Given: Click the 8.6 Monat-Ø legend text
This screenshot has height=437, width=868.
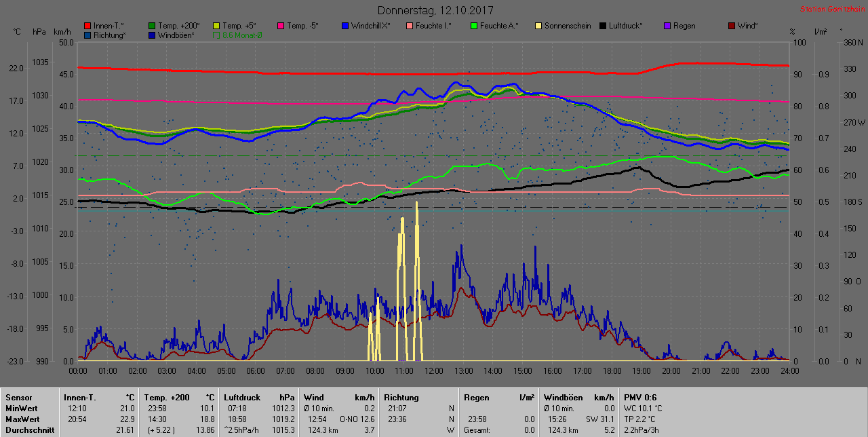Looking at the screenshot, I should 242,35.
